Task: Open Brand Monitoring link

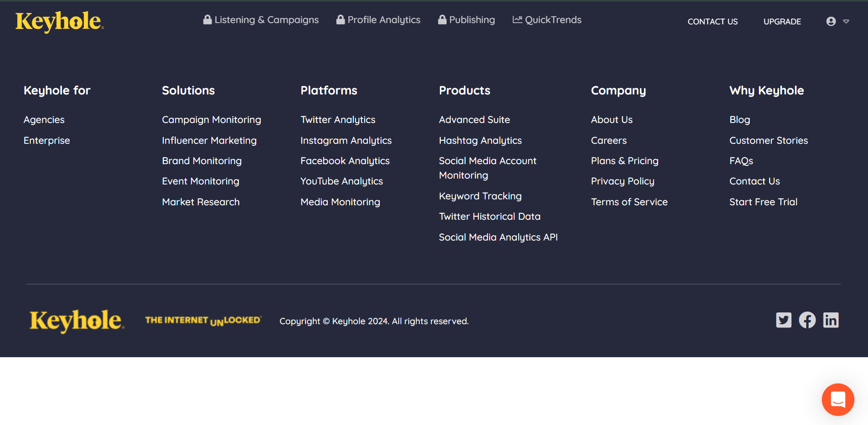Action: point(202,161)
